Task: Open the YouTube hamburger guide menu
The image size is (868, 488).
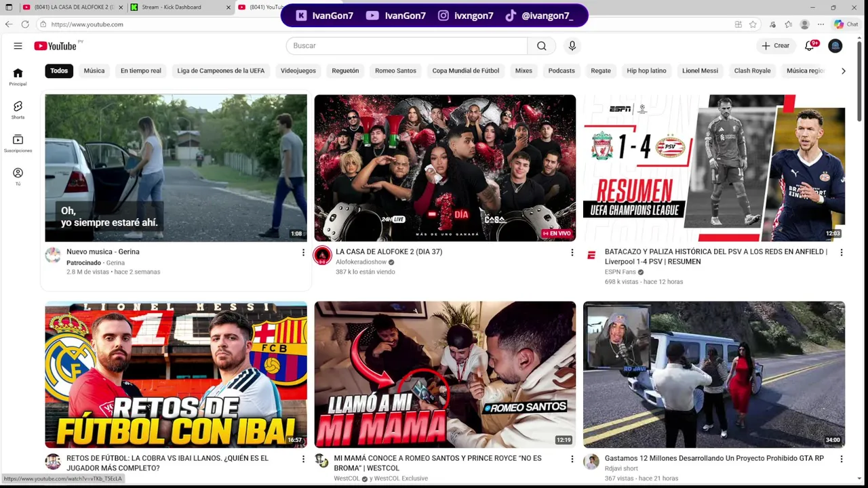Action: [18, 46]
